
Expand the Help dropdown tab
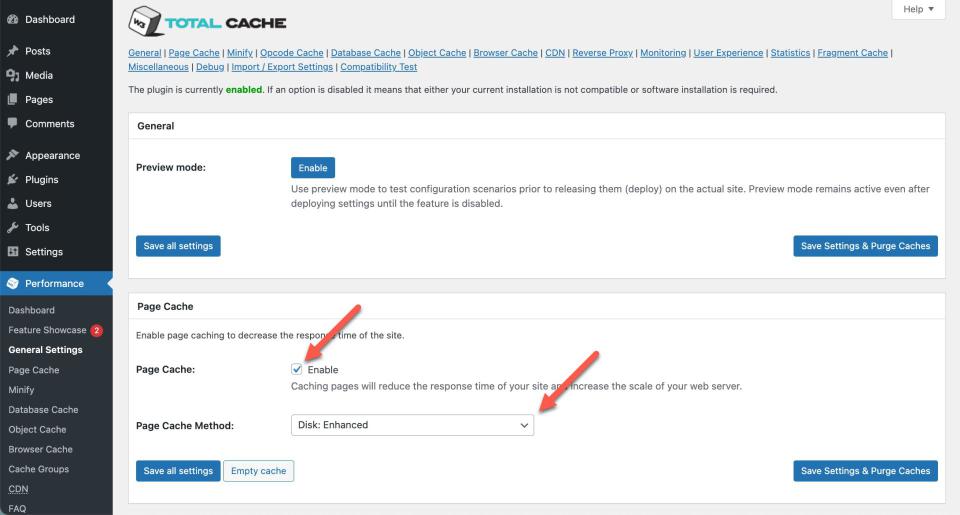click(x=917, y=10)
